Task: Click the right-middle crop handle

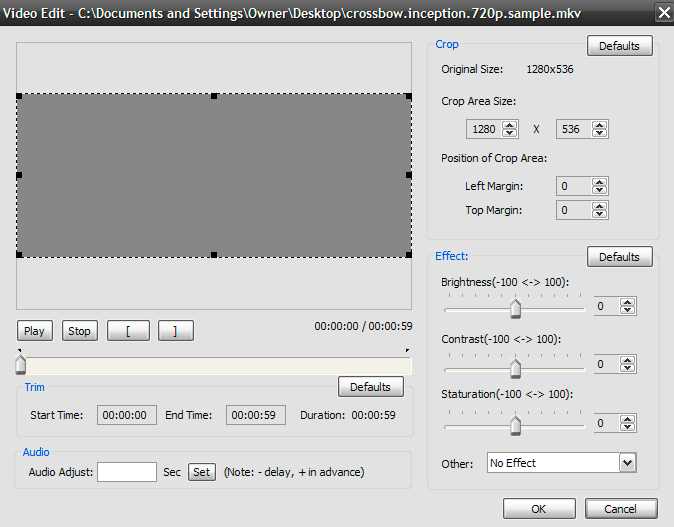Action: click(x=409, y=175)
